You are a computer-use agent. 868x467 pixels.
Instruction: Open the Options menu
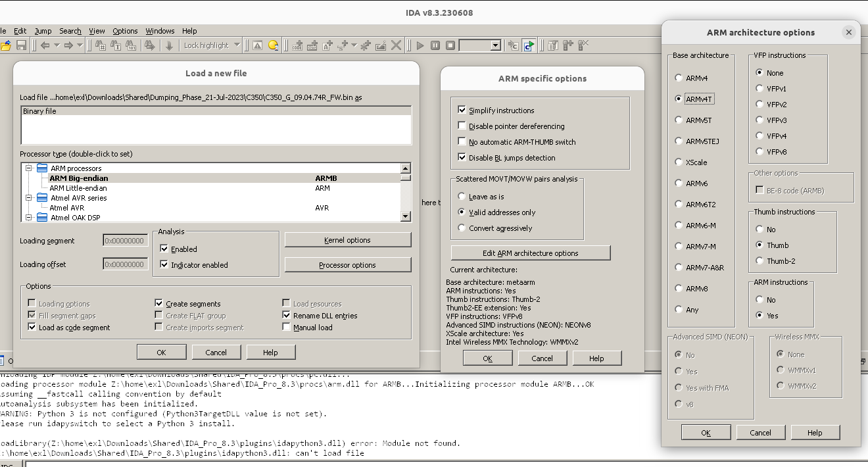tap(125, 31)
